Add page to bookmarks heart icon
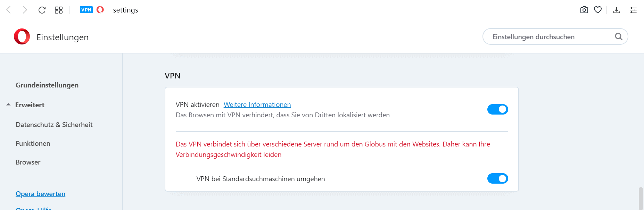644x210 pixels. pyautogui.click(x=598, y=10)
